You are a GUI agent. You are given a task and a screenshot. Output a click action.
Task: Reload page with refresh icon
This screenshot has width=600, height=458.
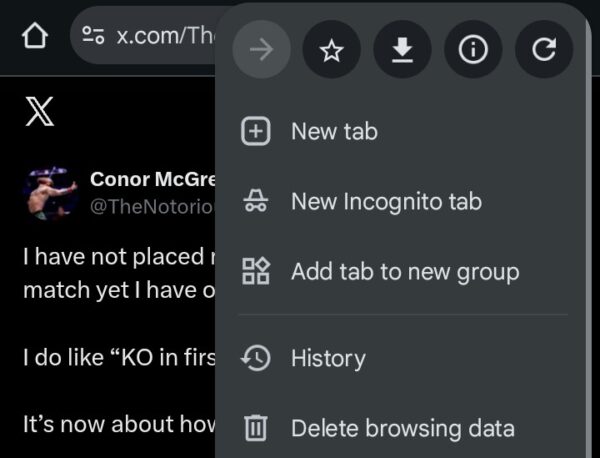coord(544,50)
